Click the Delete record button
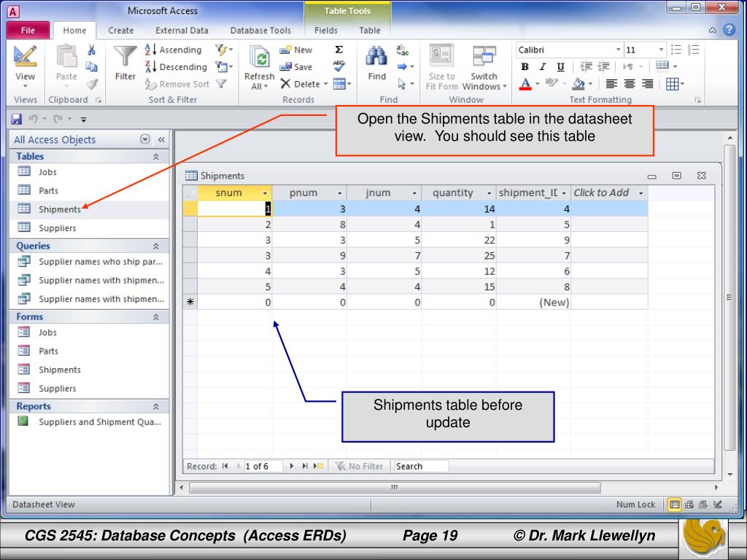This screenshot has height=560, width=747. pos(300,84)
